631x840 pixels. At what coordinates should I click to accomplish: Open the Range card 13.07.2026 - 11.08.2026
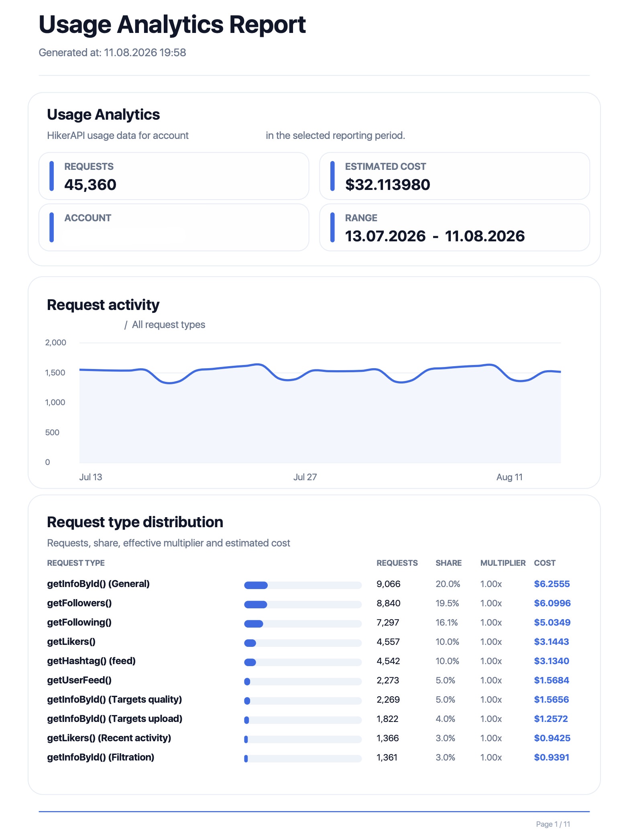pos(454,227)
